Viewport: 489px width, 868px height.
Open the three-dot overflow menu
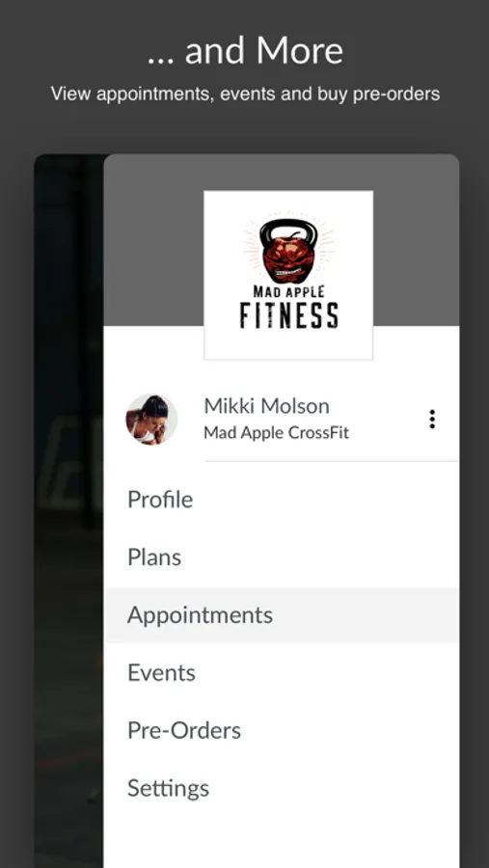pos(431,420)
